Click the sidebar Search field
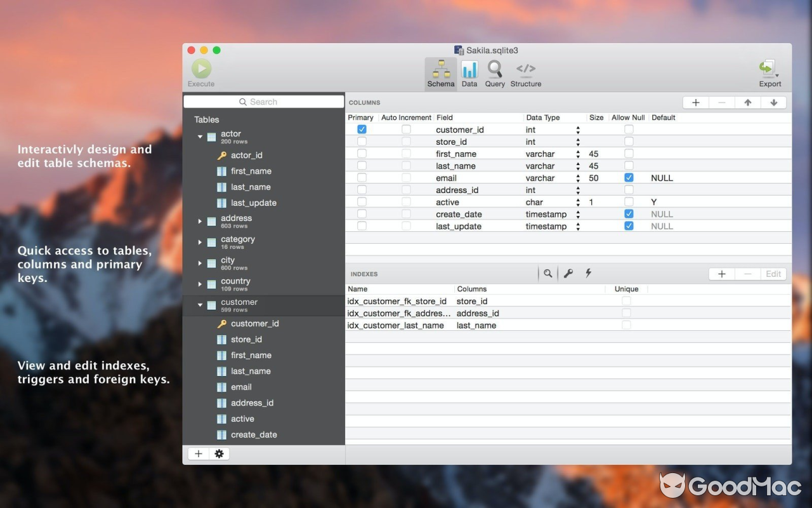 tap(263, 101)
